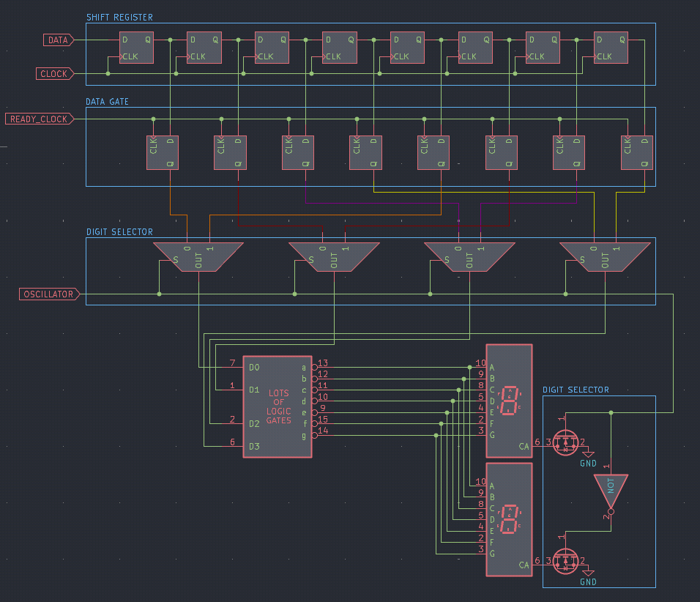The width and height of the screenshot is (700, 602).
Task: Select the last shift register flip-flop
Action: pyautogui.click(x=611, y=48)
